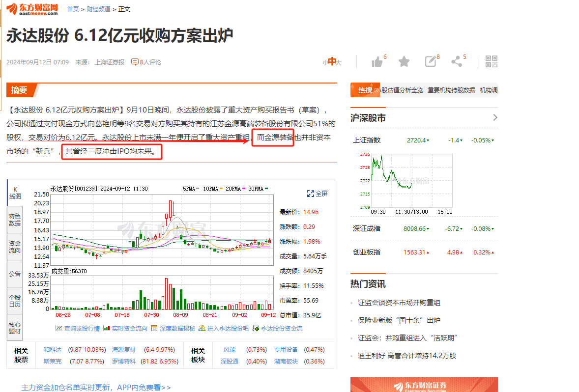Open related stock 斯莱克
Screen dimensions: 579x392
tap(53, 362)
